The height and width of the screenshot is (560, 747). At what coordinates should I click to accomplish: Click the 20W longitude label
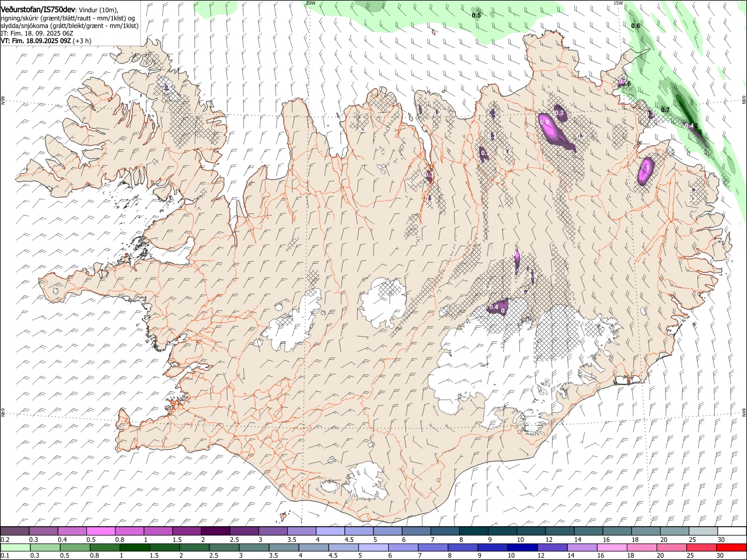[310, 3]
